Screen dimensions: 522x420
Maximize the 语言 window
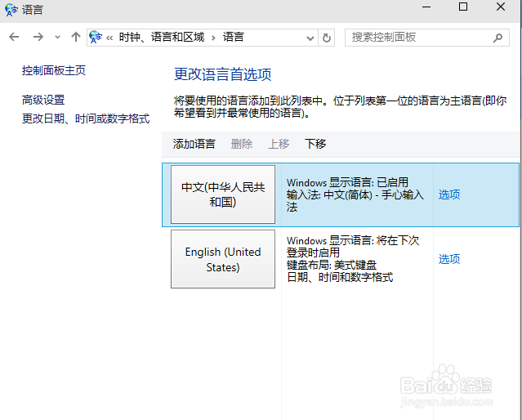tap(463, 7)
